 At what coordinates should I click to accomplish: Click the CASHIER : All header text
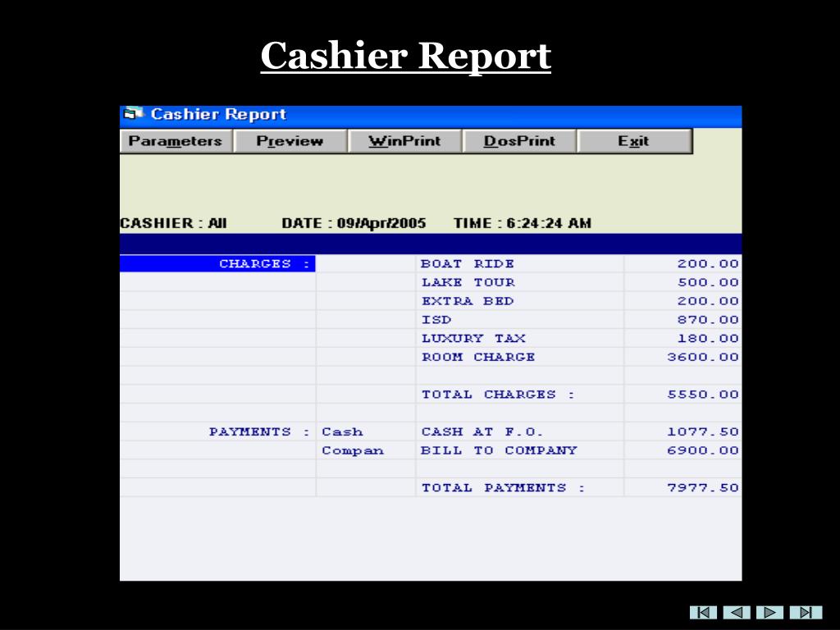coord(174,223)
